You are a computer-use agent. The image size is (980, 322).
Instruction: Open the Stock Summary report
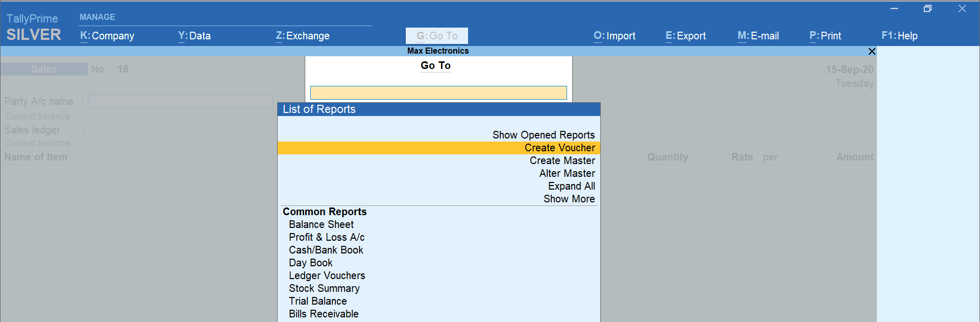(x=324, y=288)
